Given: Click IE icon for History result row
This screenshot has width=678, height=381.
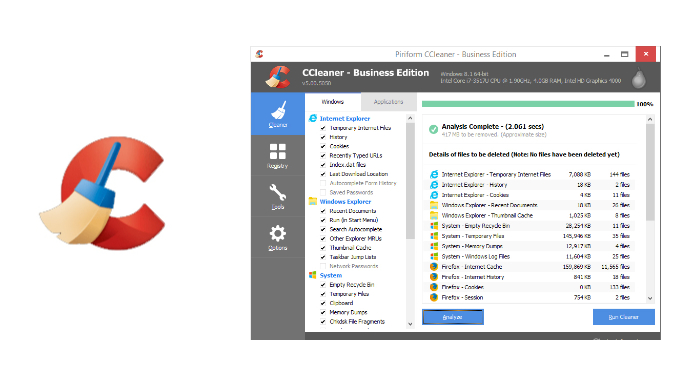Looking at the screenshot, I should pyautogui.click(x=434, y=185).
